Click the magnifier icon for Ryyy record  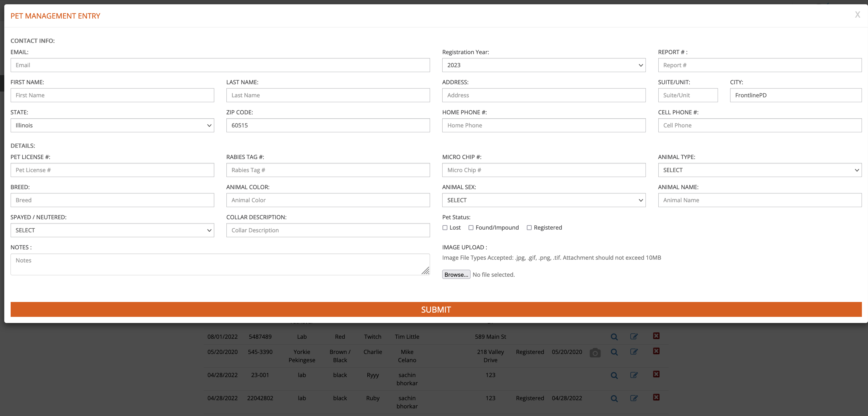click(614, 375)
